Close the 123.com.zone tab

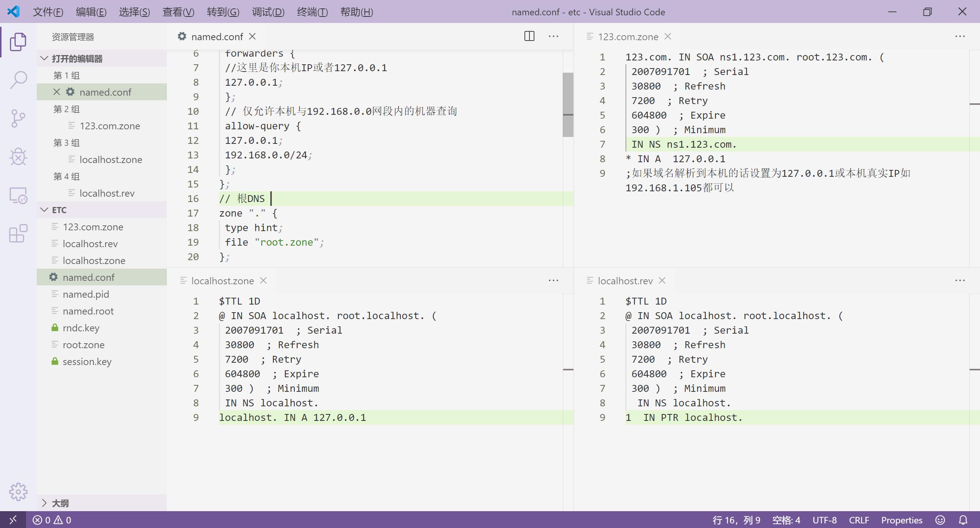pos(668,36)
